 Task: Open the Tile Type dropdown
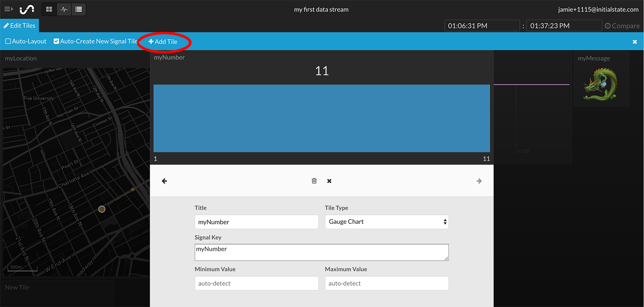[x=386, y=222]
